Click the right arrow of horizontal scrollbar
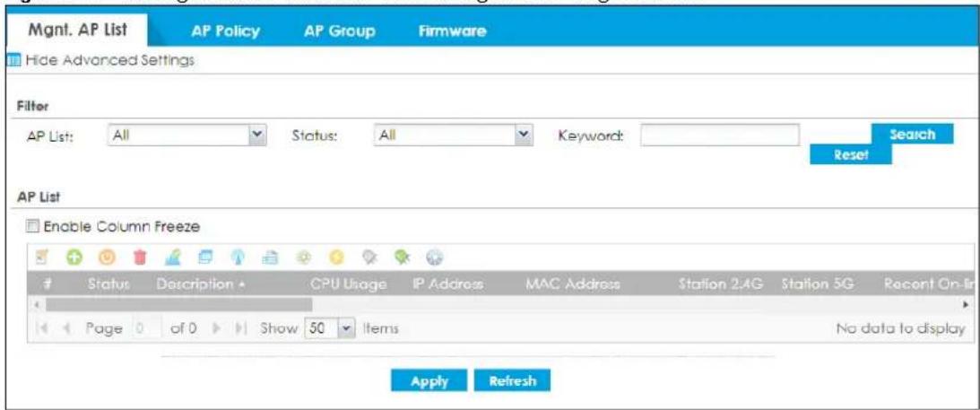This screenshot has width=980, height=410. pos(967,304)
